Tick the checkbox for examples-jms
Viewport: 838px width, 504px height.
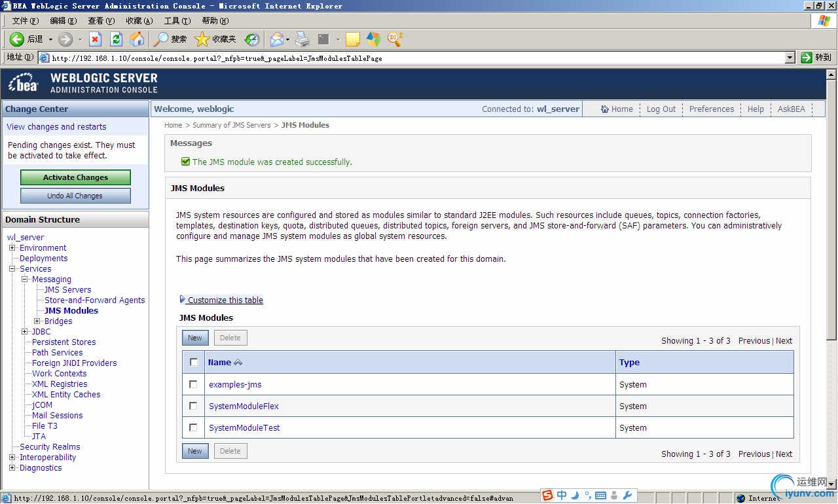point(193,384)
